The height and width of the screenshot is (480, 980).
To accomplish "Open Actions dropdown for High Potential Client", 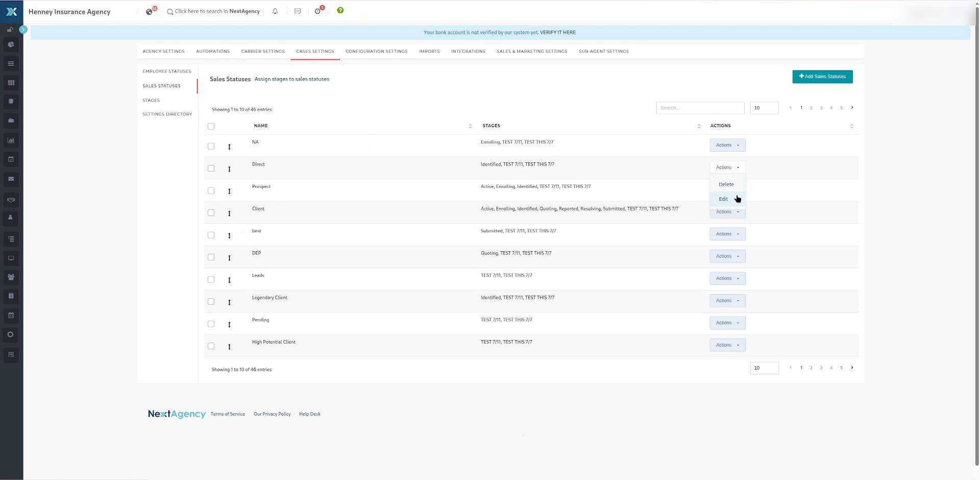I will (727, 345).
